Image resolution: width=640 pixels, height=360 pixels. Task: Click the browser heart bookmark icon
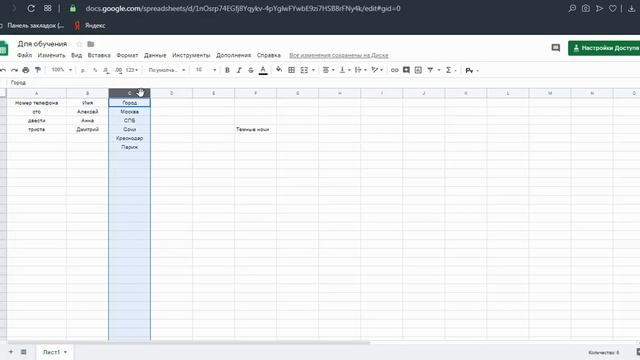(613, 8)
